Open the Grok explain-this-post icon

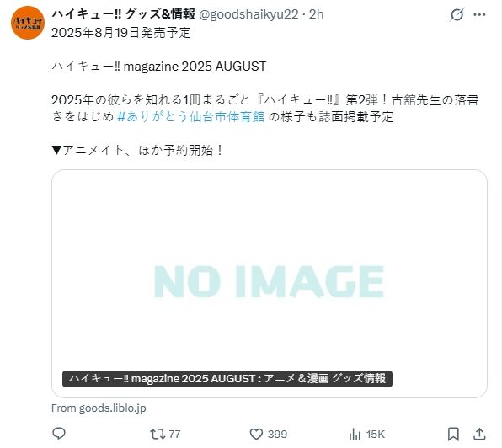pyautogui.click(x=457, y=14)
